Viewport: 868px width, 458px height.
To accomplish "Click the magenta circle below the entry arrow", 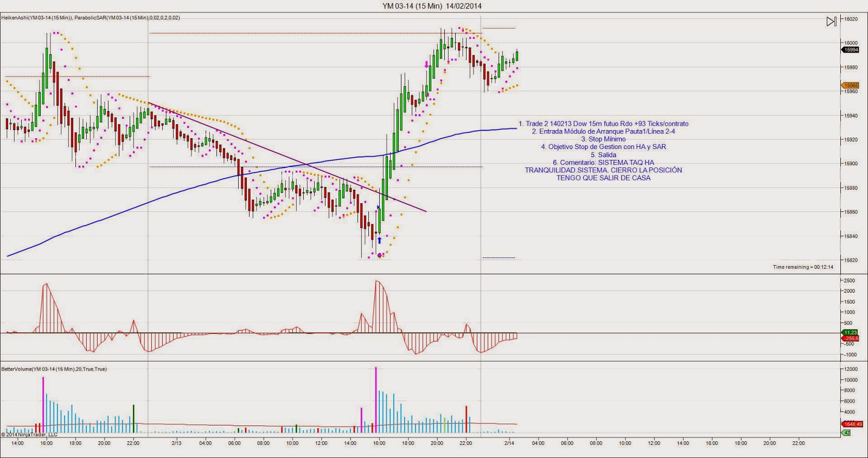I will (x=380, y=255).
